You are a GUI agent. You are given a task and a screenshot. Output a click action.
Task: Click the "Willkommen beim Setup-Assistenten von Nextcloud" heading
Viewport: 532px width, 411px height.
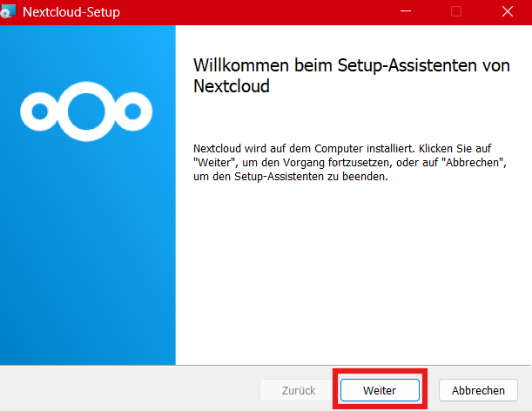352,76
